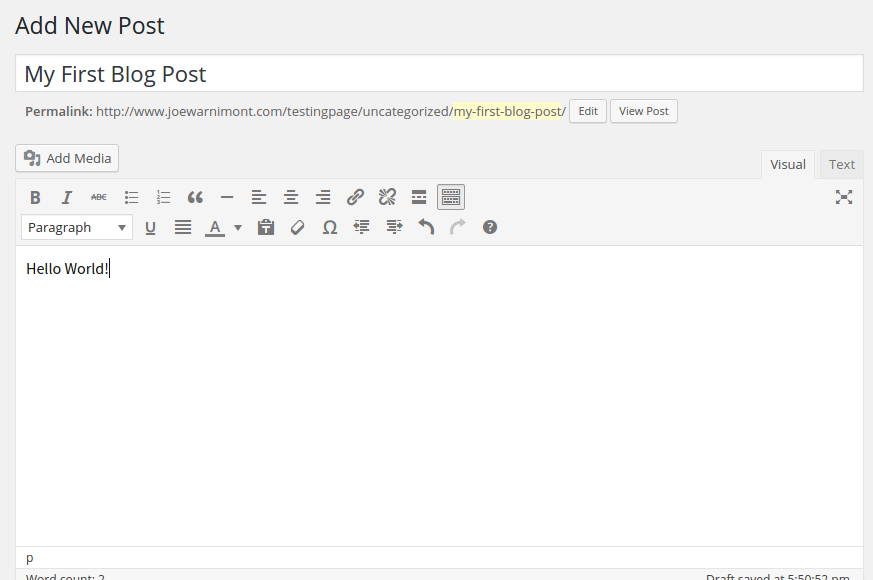Toggle bold formatting
The height and width of the screenshot is (580, 873).
pos(35,197)
